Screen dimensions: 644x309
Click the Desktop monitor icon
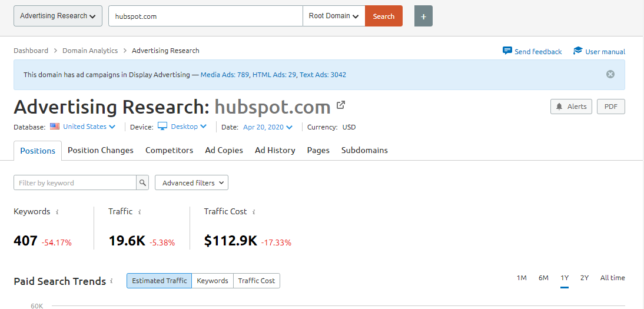point(162,127)
